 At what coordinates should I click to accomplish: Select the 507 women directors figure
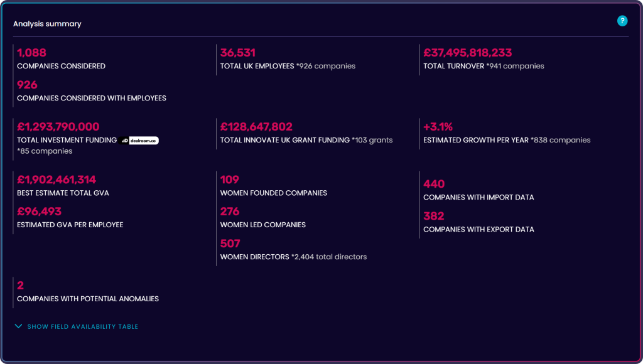(230, 244)
